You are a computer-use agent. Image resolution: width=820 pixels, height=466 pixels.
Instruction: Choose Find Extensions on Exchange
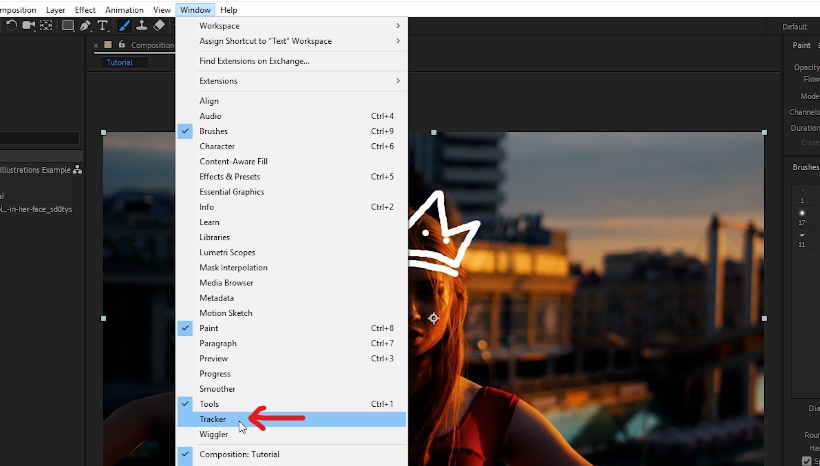(x=292, y=61)
